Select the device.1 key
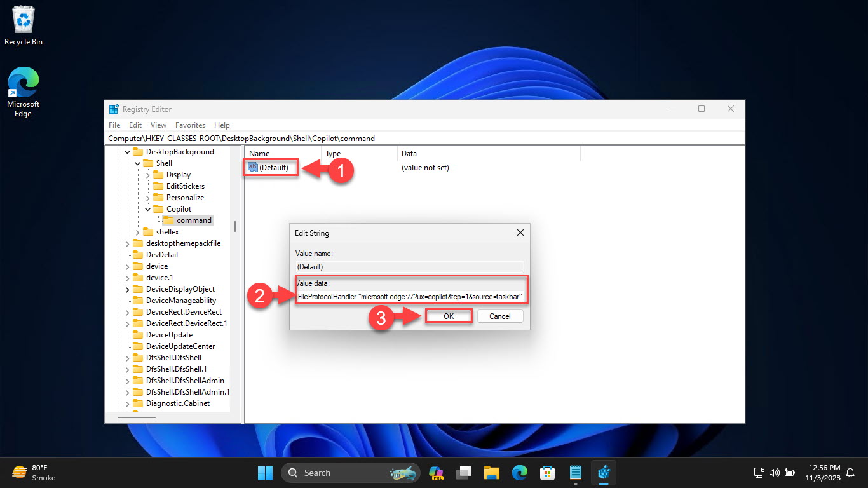The height and width of the screenshot is (488, 868). (x=159, y=278)
